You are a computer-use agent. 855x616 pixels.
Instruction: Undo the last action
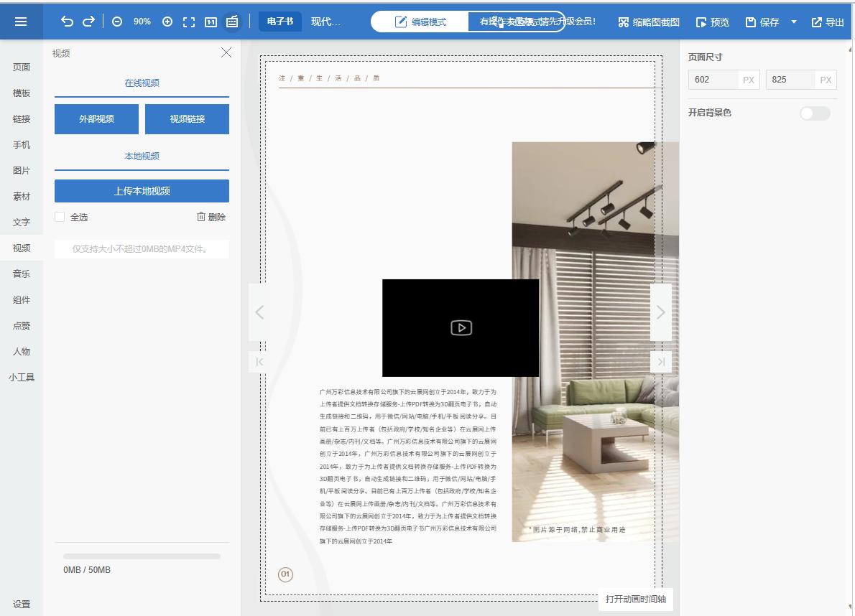pyautogui.click(x=67, y=22)
